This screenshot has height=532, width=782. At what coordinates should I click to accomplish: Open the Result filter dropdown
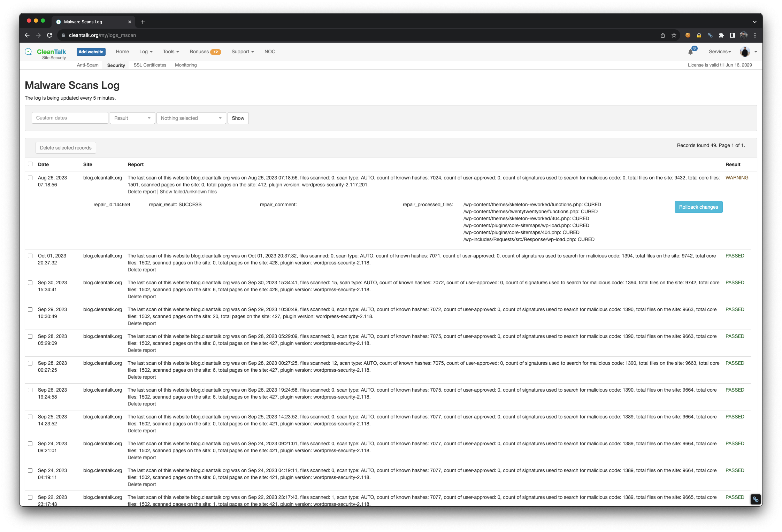coord(132,118)
